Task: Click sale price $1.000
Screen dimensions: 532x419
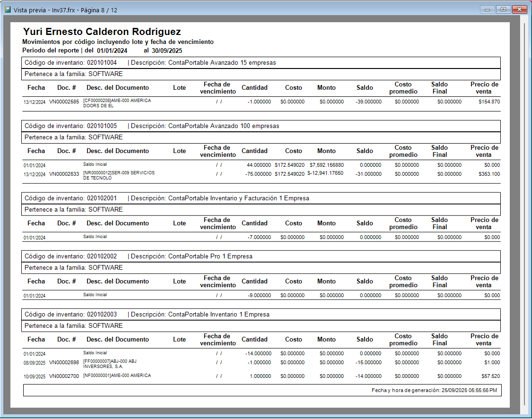Action: pyautogui.click(x=492, y=362)
